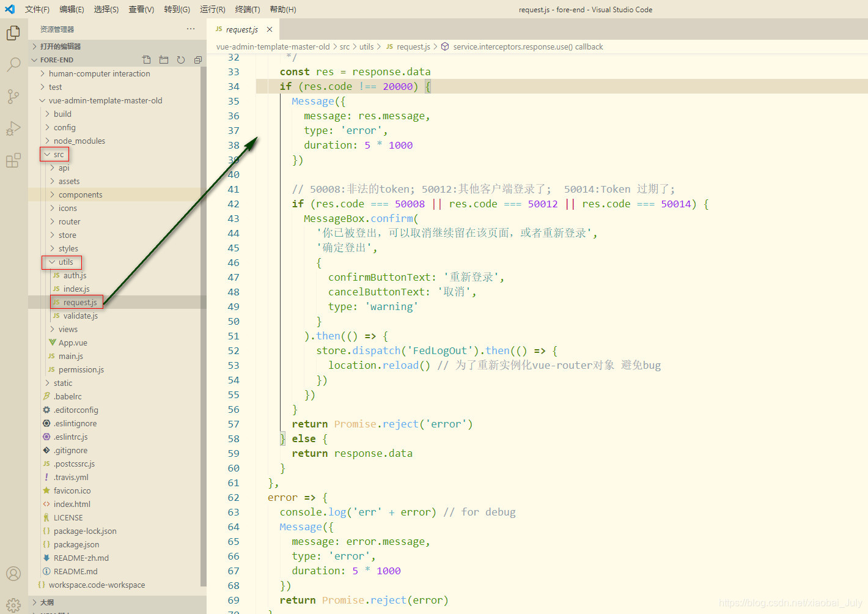Screen dimensions: 868x614
Task: Open the 选择(S) menu
Action: coord(106,9)
